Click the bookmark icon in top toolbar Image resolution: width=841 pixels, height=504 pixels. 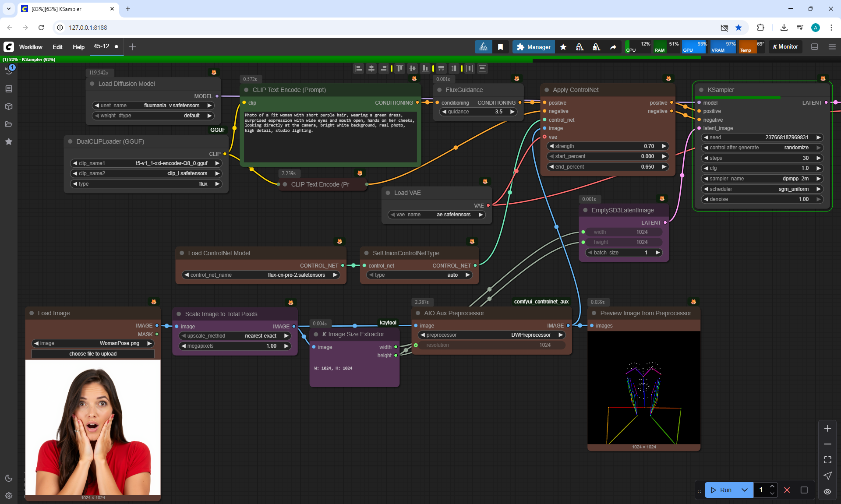coord(500,47)
